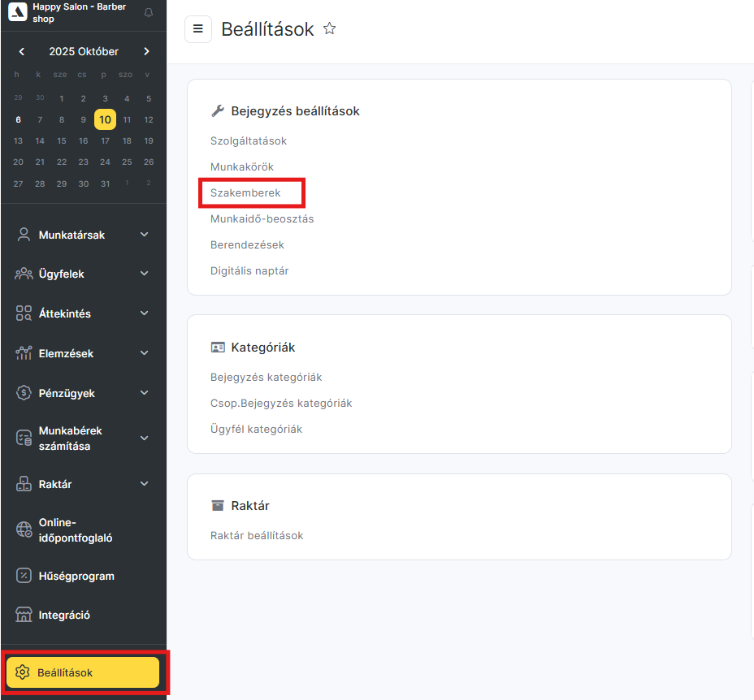Go to next month in calendar
The height and width of the screenshot is (700, 754).
(146, 51)
